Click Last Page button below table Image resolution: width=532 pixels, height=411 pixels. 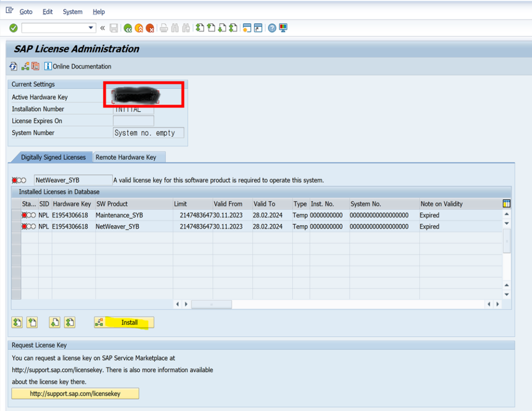tap(70, 322)
